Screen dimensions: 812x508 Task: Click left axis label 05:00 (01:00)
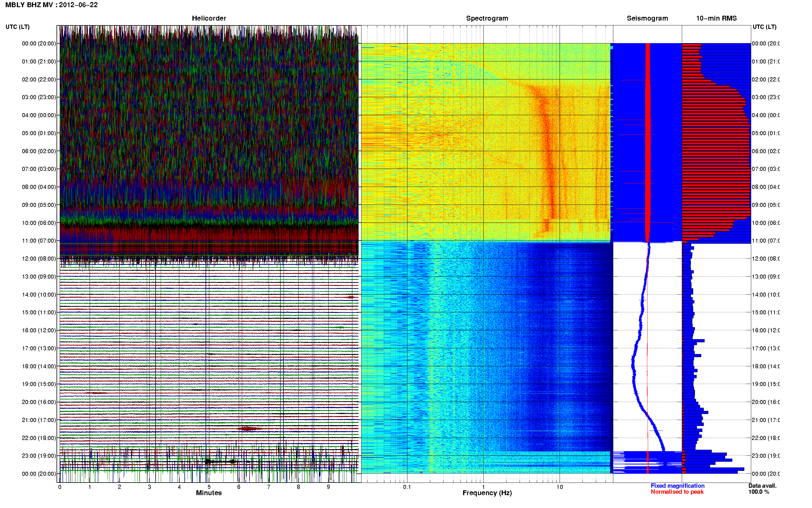click(39, 133)
